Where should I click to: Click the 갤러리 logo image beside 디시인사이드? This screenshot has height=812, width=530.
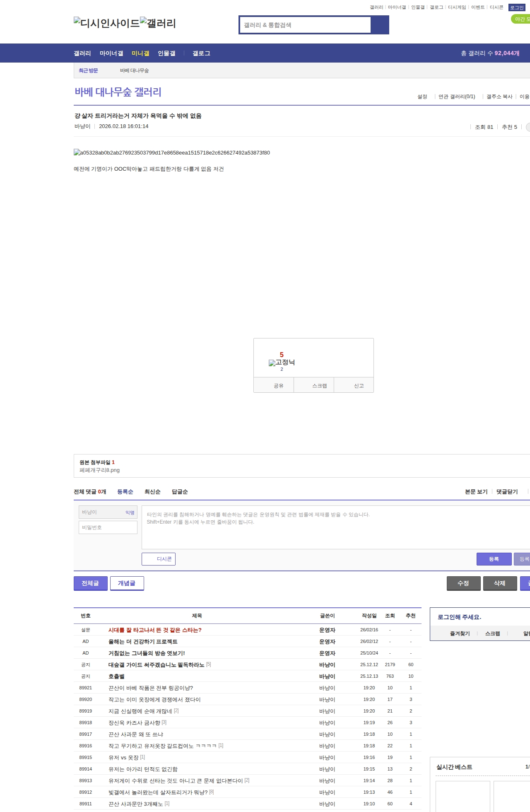(158, 23)
